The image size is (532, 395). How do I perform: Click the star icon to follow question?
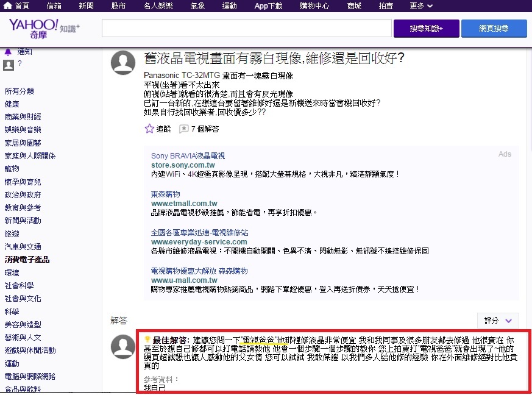coord(149,129)
